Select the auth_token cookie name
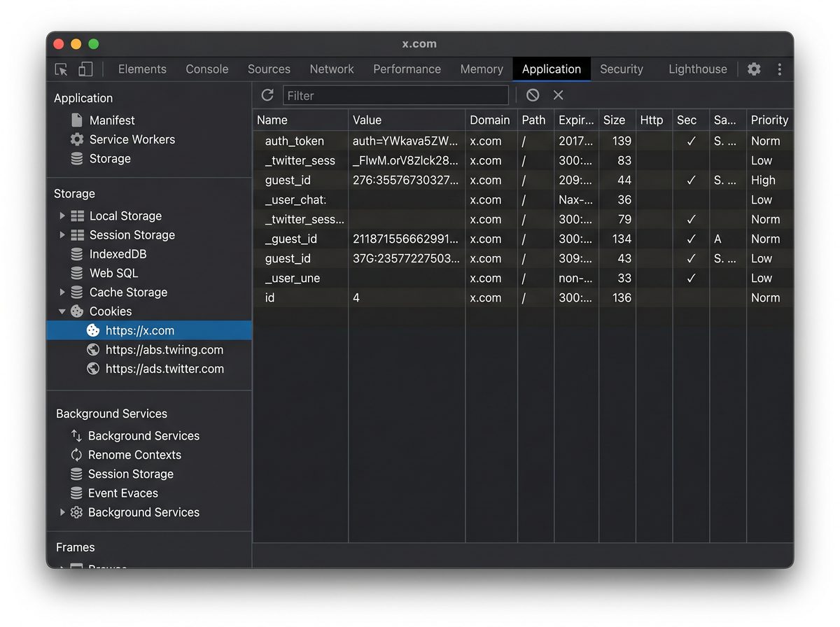The width and height of the screenshot is (840, 627). pyautogui.click(x=295, y=141)
